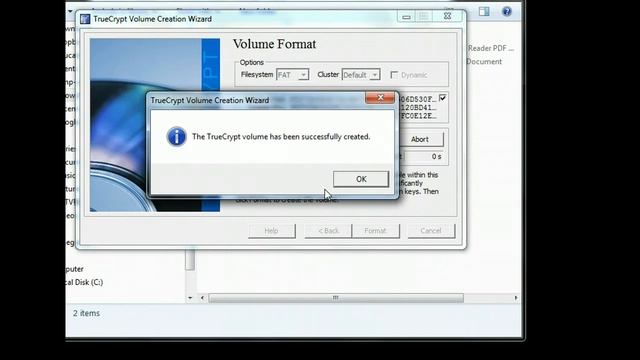Click the 'Reader PDF' type text in Explorer

491,48
